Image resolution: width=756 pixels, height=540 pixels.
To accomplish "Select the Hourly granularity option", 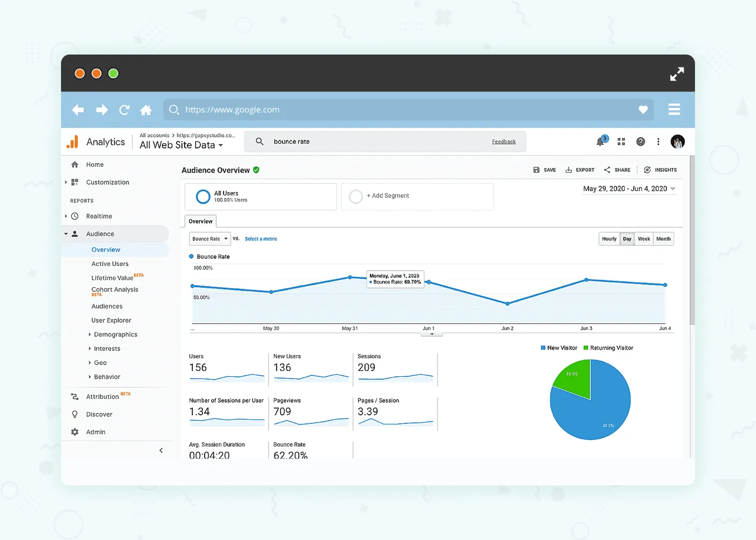I will 609,239.
